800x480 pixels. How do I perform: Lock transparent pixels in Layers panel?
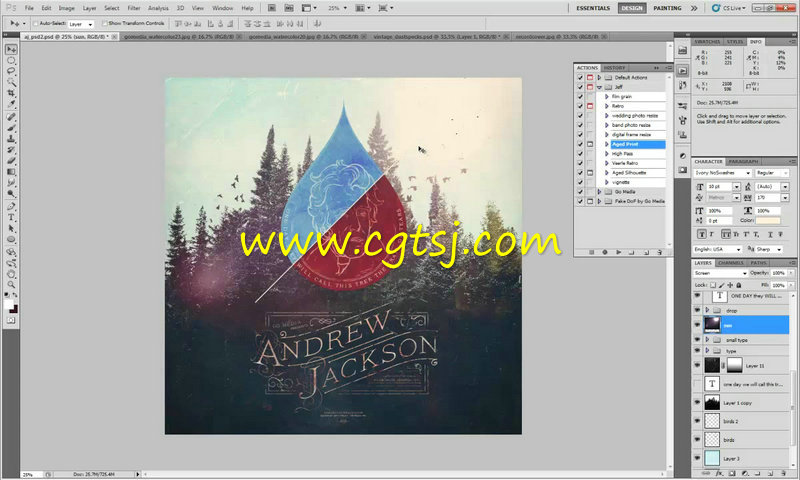pos(713,285)
